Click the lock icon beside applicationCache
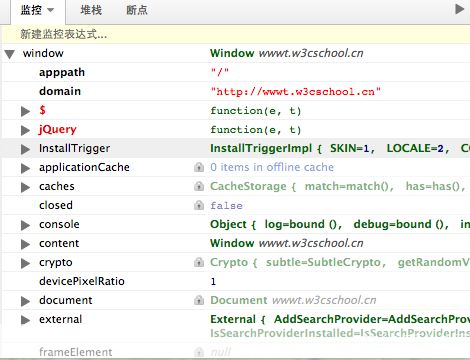 pyautogui.click(x=199, y=167)
